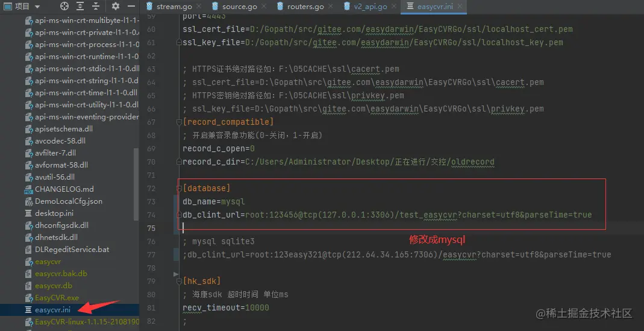Click the file icon beside green easycvr file
The width and height of the screenshot is (644, 331).
(x=28, y=262)
